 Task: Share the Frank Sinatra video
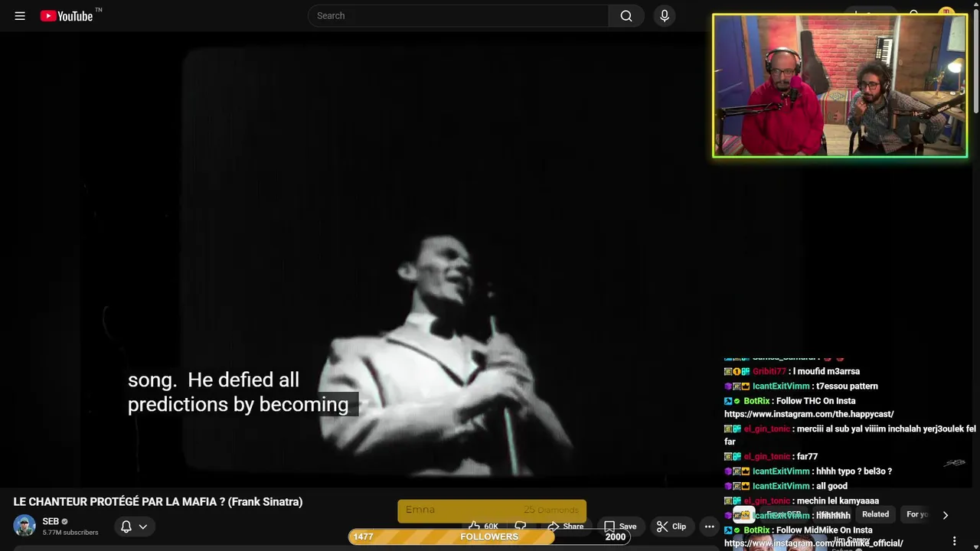click(565, 527)
